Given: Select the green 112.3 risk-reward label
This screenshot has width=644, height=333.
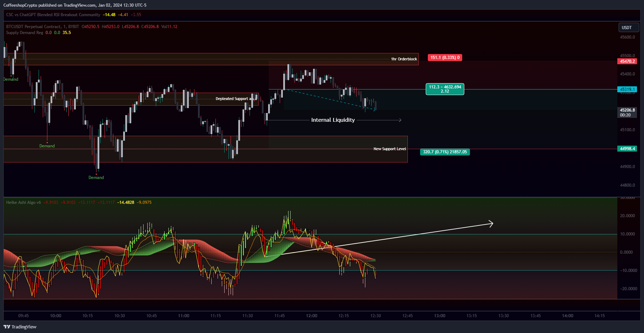Looking at the screenshot, I should (x=445, y=89).
